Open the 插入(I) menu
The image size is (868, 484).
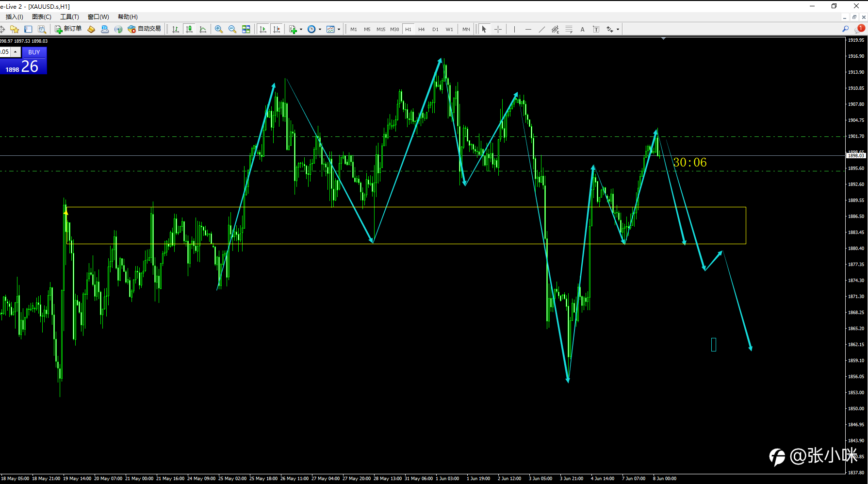coord(14,17)
